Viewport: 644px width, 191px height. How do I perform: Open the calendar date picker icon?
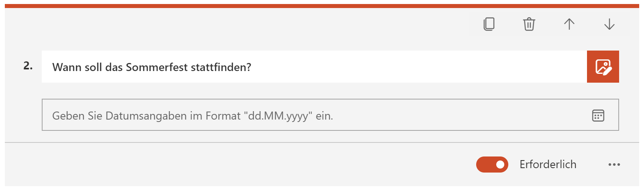598,116
